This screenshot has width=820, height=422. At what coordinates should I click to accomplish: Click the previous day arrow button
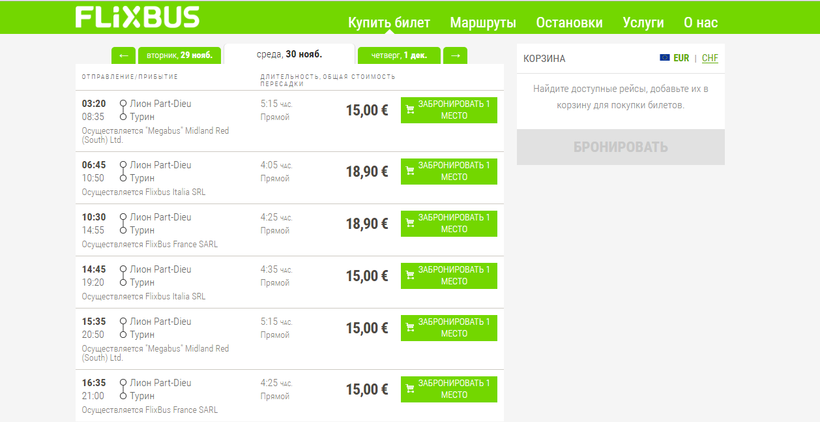[x=123, y=55]
